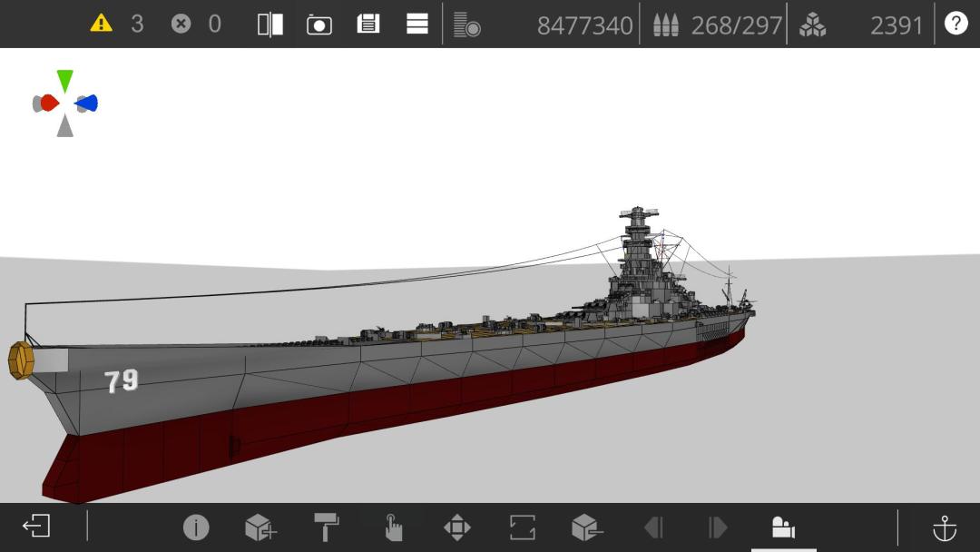Open the hamburger menu
The image size is (980, 552).
416,24
